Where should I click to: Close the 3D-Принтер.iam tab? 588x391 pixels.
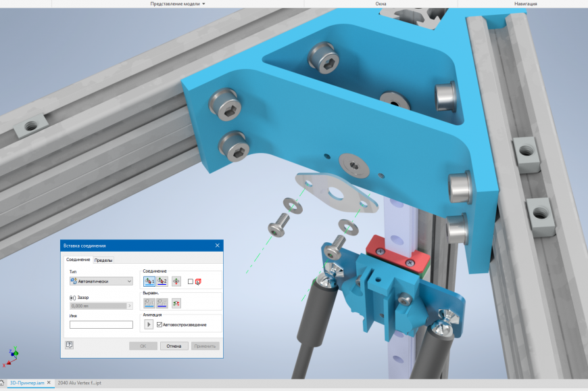[x=49, y=383]
